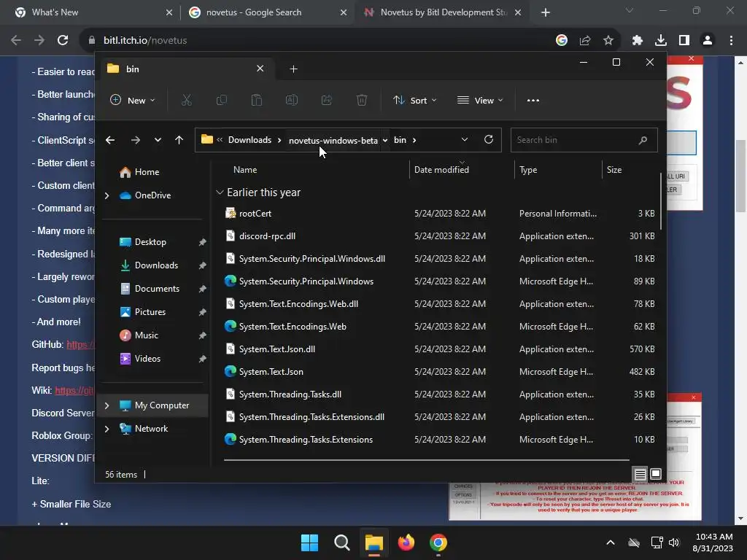Open the New dropdown menu
The image size is (747, 560).
(x=133, y=100)
